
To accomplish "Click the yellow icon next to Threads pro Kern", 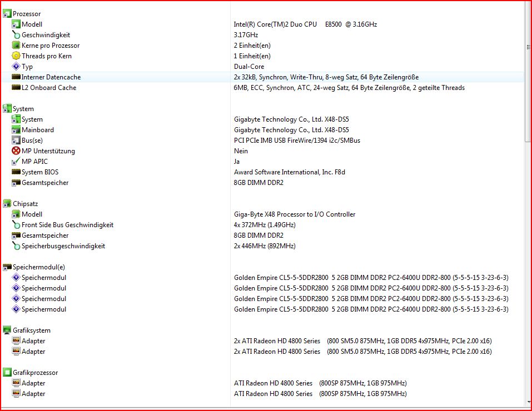I will [16, 56].
